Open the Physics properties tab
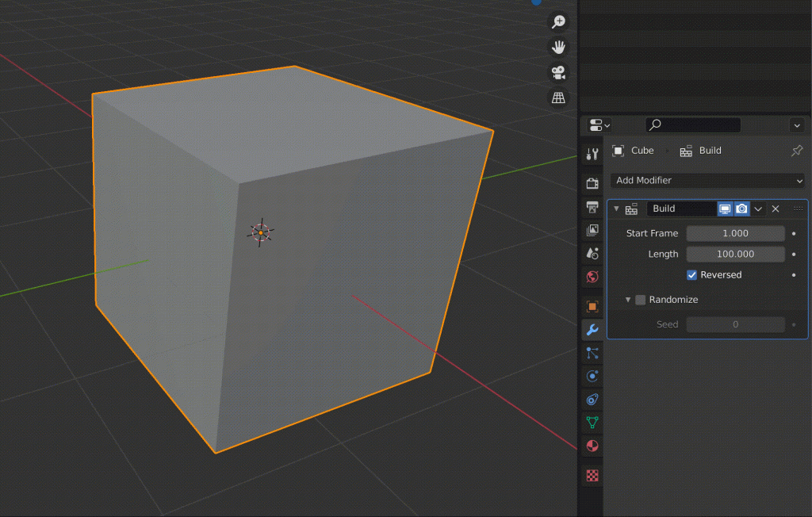The image size is (812, 517). pyautogui.click(x=592, y=375)
